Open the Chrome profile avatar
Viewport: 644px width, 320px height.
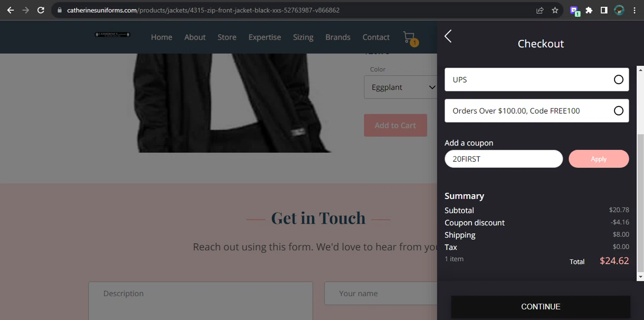click(x=619, y=10)
